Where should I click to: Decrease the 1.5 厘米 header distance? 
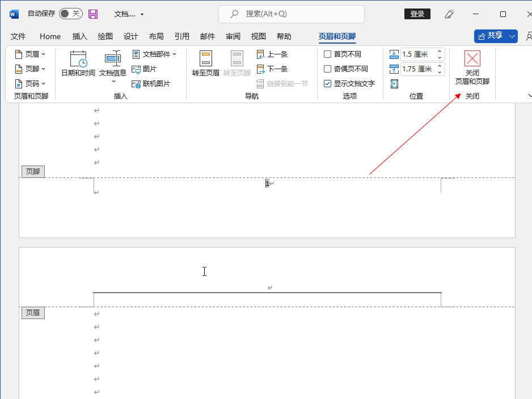440,57
